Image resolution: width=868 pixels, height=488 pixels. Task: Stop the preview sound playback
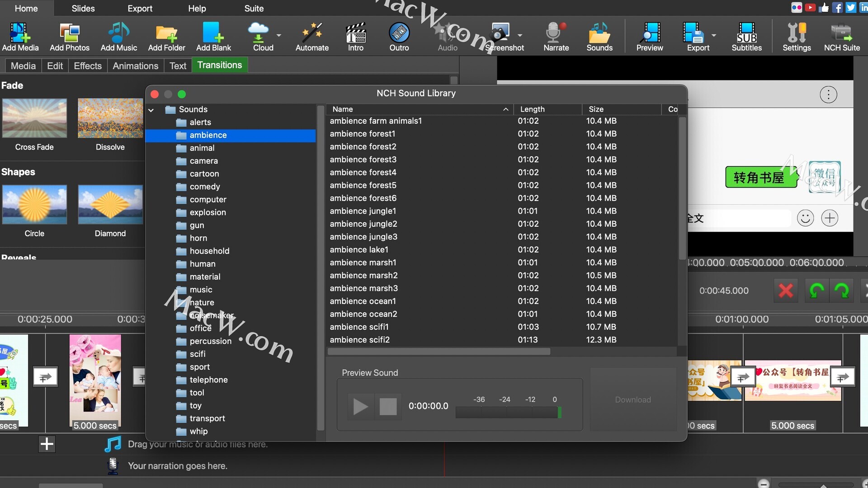point(388,406)
